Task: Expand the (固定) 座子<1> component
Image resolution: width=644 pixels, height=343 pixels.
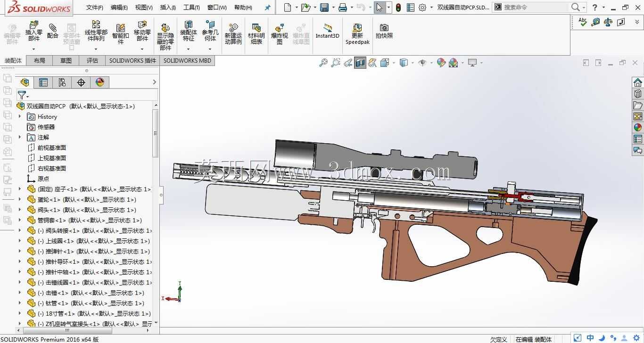Action: click(20, 189)
